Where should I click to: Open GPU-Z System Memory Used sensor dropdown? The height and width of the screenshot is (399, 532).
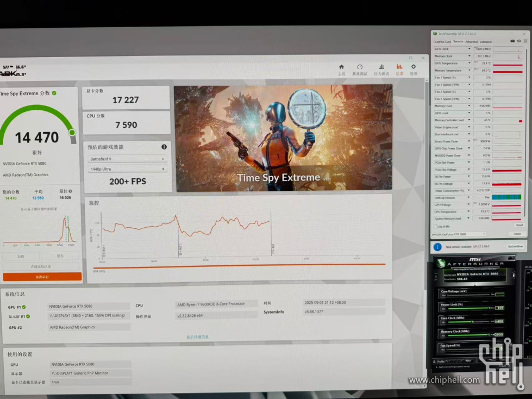pos(469,219)
